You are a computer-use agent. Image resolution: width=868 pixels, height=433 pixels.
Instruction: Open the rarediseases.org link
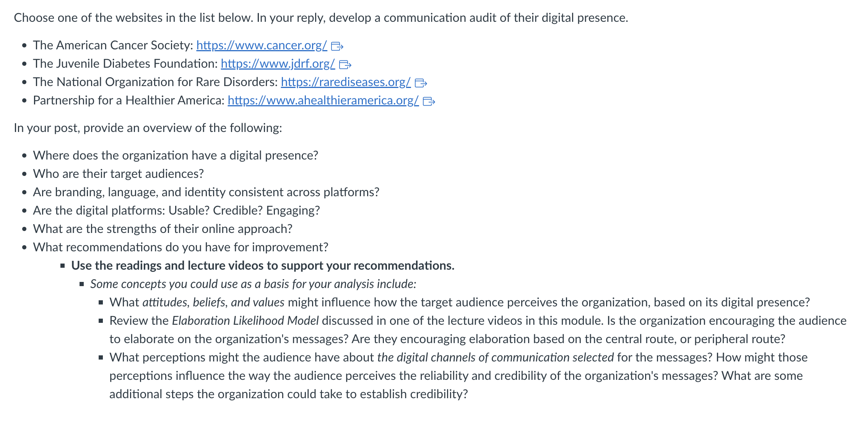tap(346, 82)
